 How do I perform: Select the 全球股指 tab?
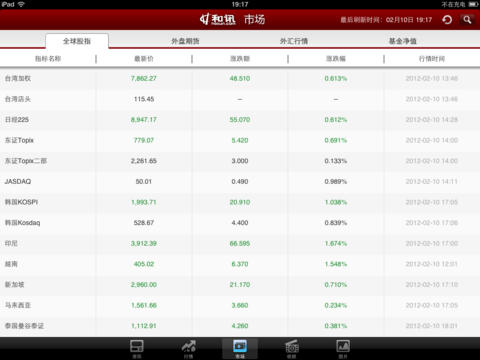point(77,41)
